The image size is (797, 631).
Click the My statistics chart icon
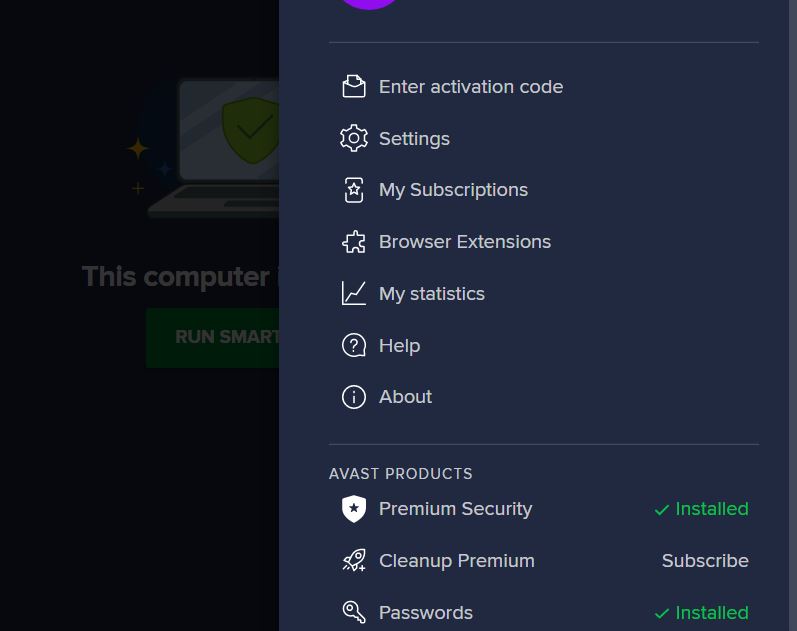354,294
